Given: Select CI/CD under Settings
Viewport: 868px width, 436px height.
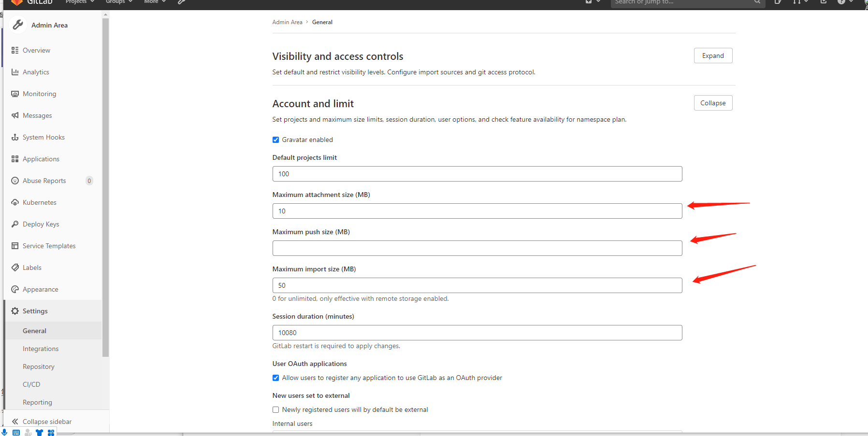Looking at the screenshot, I should tap(31, 384).
